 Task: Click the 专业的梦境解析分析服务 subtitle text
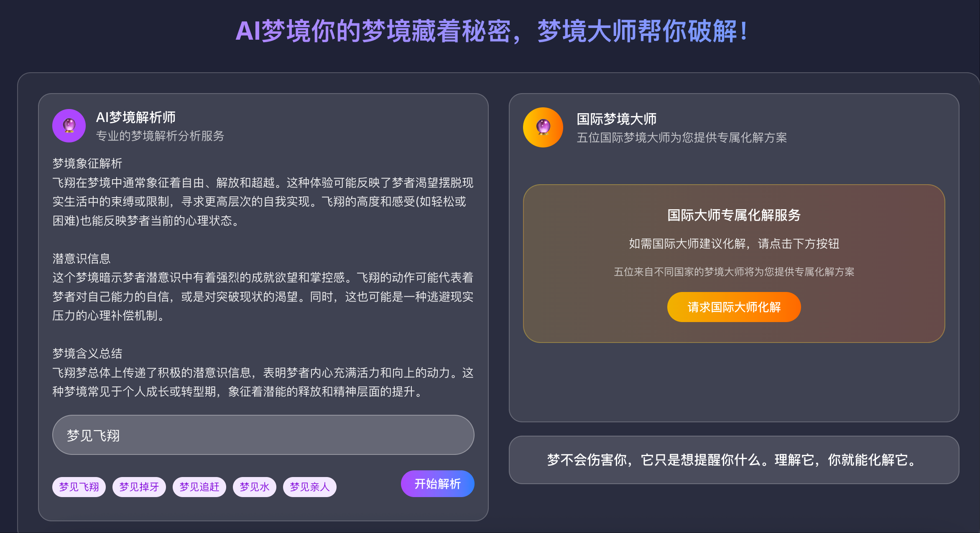(x=160, y=135)
